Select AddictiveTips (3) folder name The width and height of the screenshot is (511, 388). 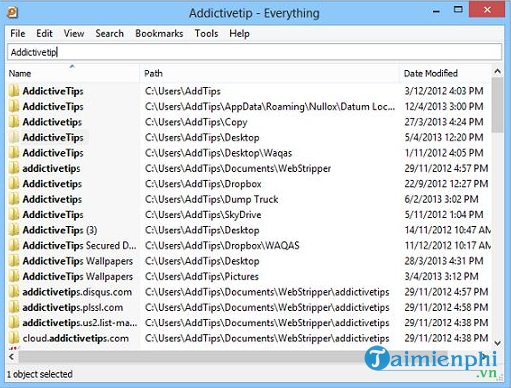point(60,230)
